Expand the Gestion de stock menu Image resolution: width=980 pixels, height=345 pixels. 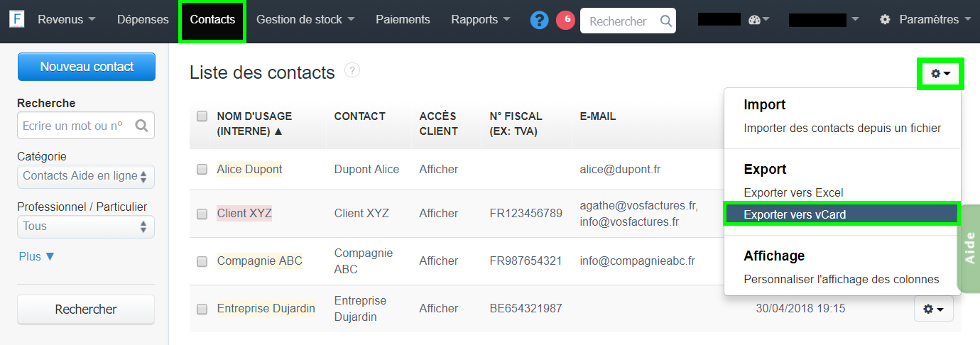[305, 20]
